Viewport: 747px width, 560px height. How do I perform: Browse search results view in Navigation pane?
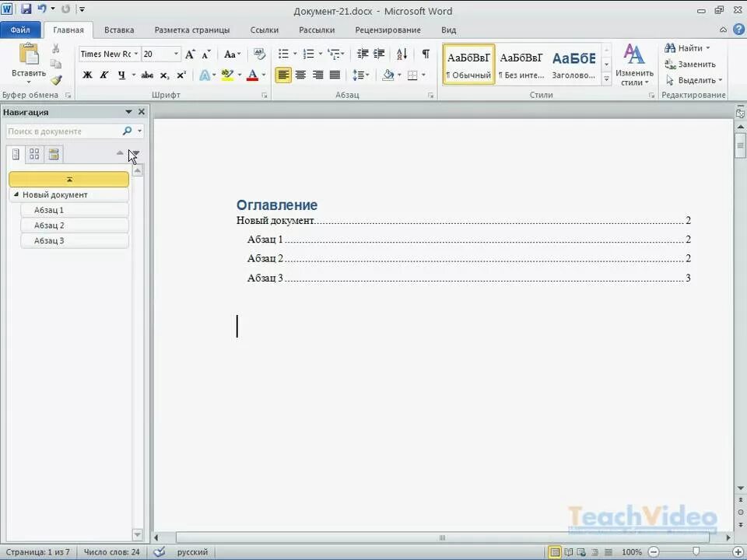[54, 154]
